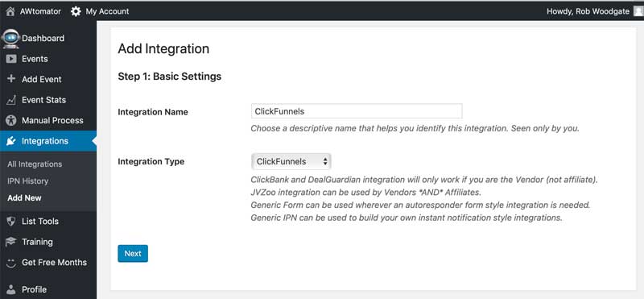The image size is (644, 299).
Task: Click the Generic IPN note line
Action: click(407, 218)
